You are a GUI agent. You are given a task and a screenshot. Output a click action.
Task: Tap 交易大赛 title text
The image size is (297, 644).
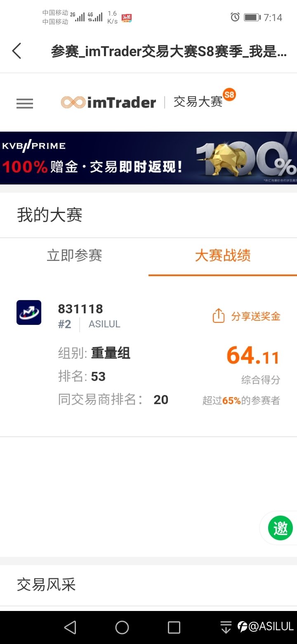198,102
